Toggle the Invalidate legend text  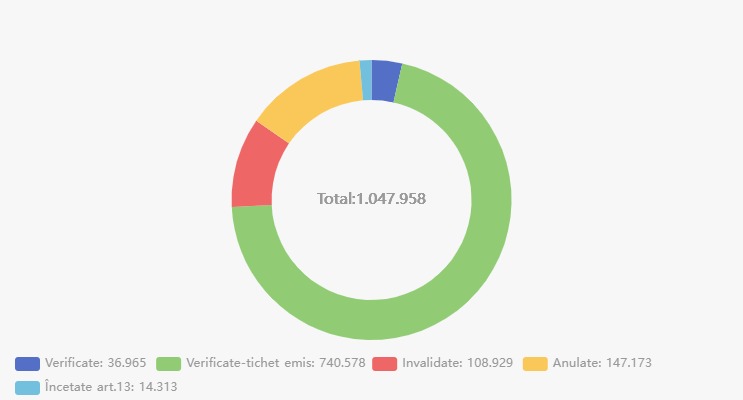457,363
